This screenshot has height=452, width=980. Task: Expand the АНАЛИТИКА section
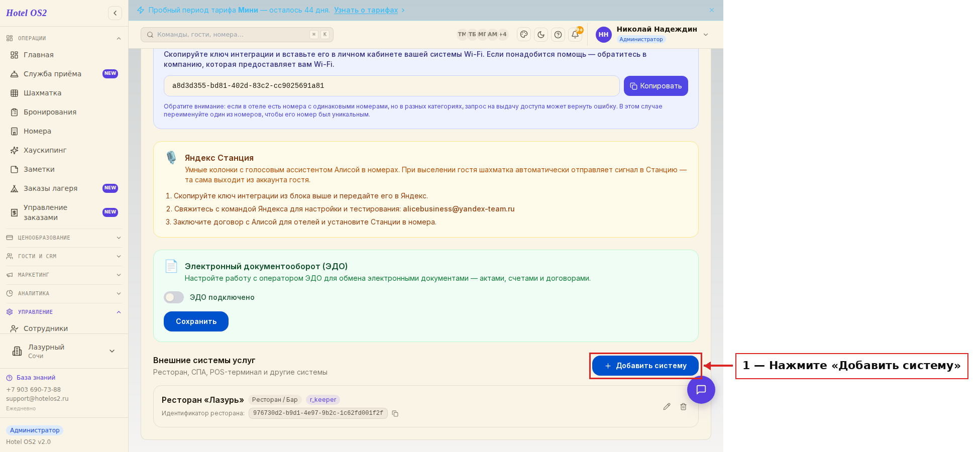pos(64,293)
